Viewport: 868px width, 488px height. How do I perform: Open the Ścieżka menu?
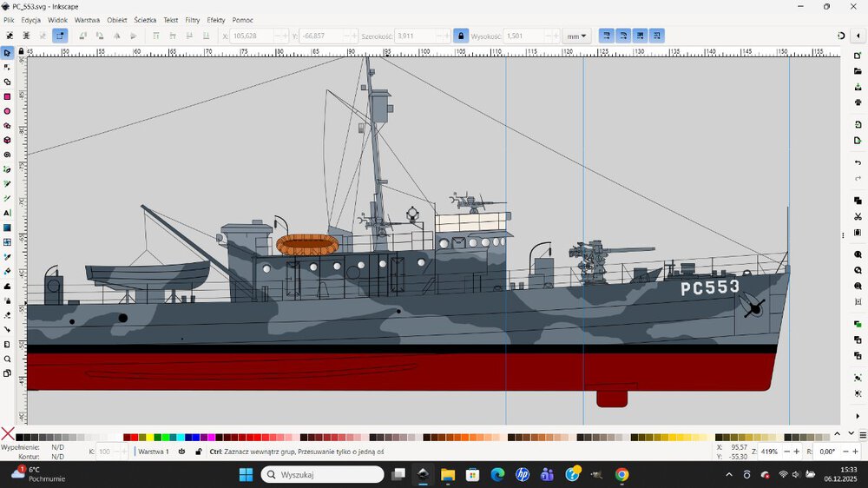click(x=145, y=19)
